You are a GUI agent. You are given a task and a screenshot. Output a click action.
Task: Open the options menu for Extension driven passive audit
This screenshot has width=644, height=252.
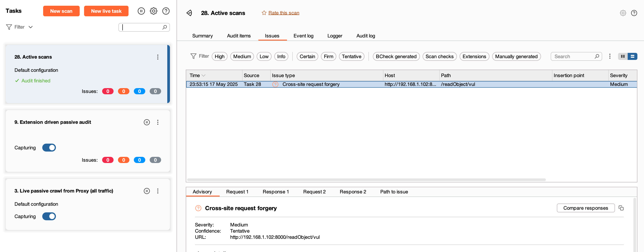[x=158, y=122]
